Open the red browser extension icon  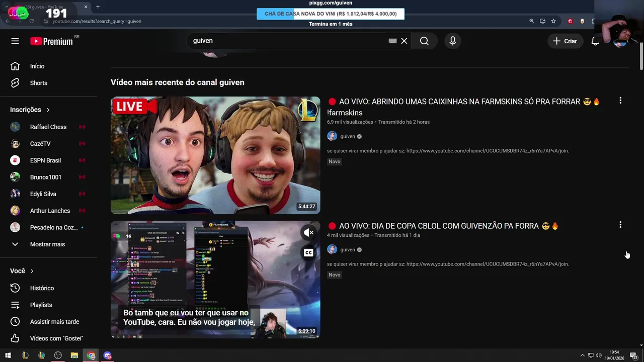(x=570, y=21)
